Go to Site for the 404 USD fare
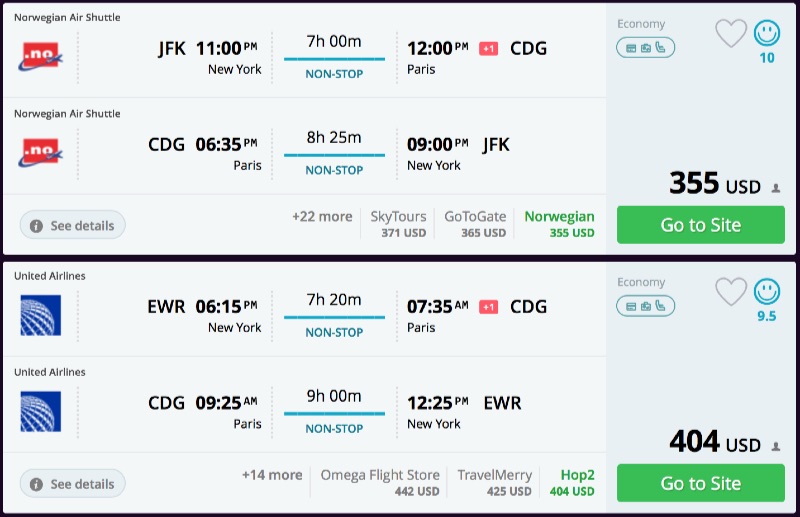 click(x=700, y=483)
